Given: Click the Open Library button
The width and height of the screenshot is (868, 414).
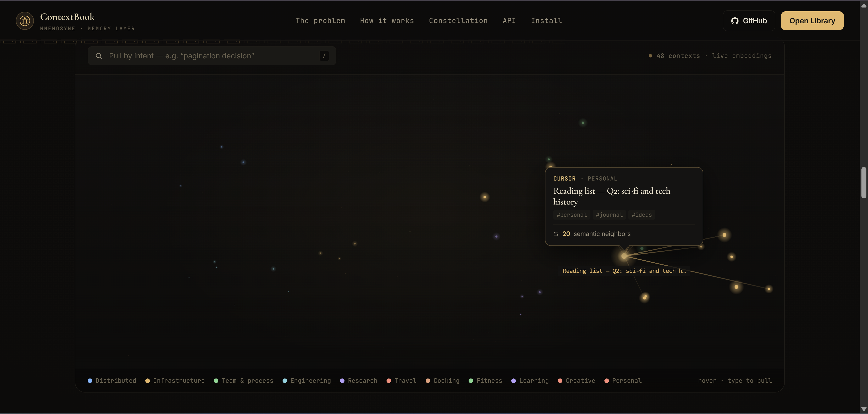Looking at the screenshot, I should pos(812,21).
